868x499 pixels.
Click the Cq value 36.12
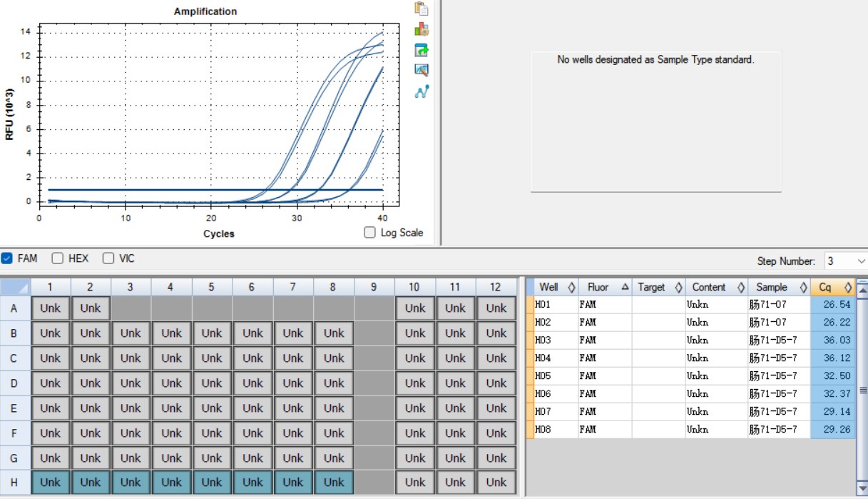836,358
